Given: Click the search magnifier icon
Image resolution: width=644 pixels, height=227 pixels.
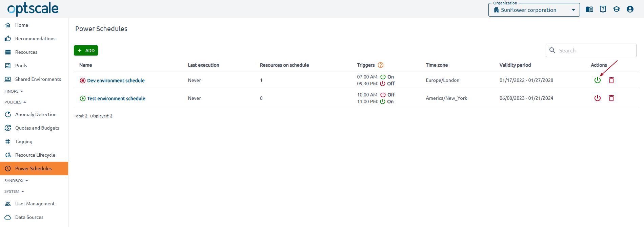Looking at the screenshot, I should (x=552, y=50).
